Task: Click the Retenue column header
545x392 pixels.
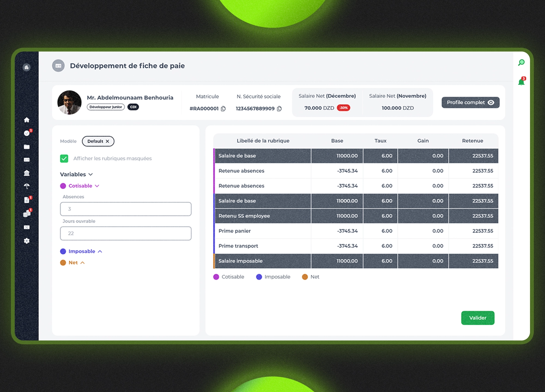Action: [473, 141]
